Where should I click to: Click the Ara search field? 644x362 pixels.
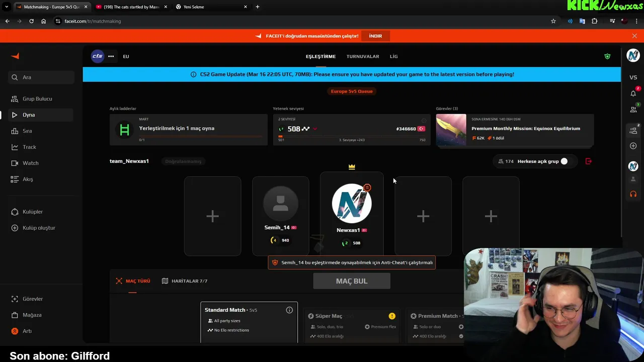pos(41,77)
